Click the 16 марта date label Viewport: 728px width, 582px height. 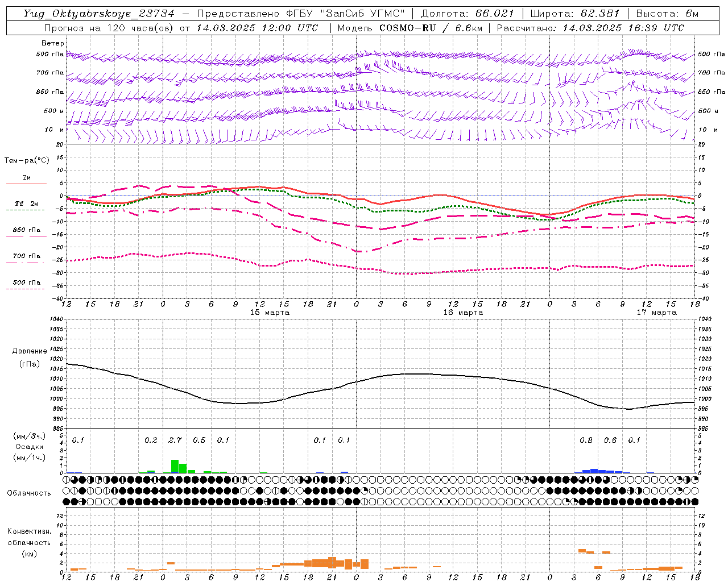(x=463, y=313)
